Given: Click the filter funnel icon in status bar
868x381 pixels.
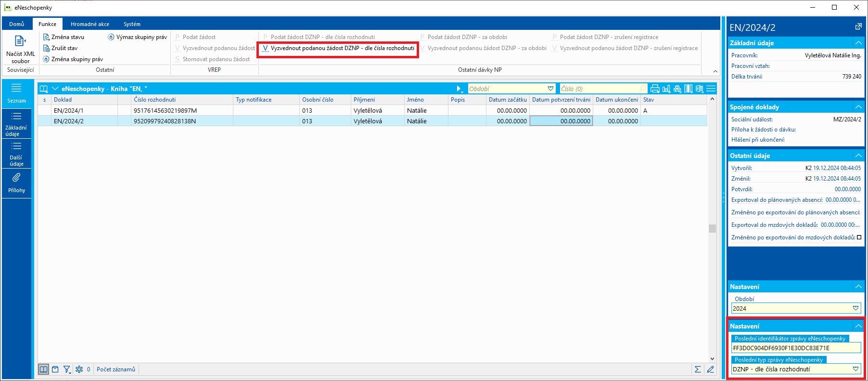Looking at the screenshot, I should click(x=67, y=369).
